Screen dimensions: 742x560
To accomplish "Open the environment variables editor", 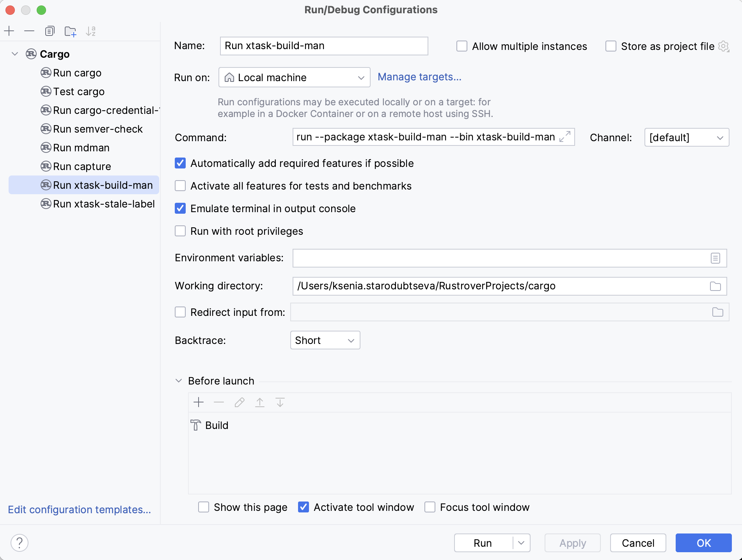I will [715, 258].
